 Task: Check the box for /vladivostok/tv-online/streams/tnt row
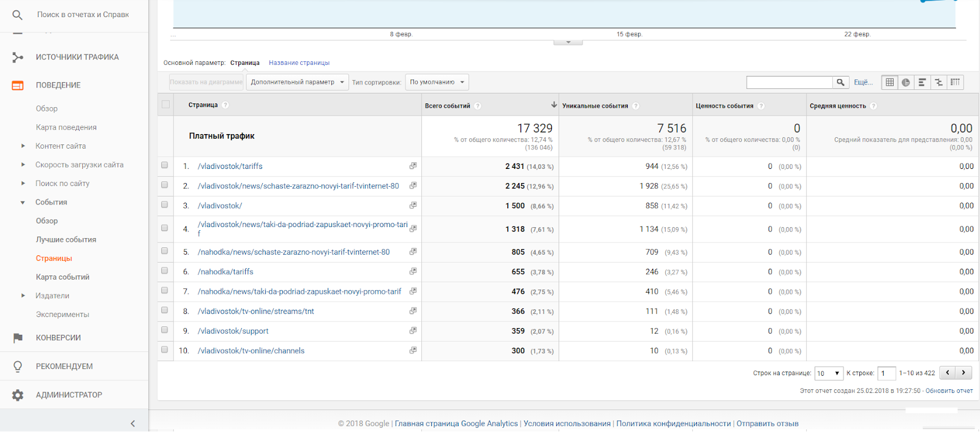[164, 310]
